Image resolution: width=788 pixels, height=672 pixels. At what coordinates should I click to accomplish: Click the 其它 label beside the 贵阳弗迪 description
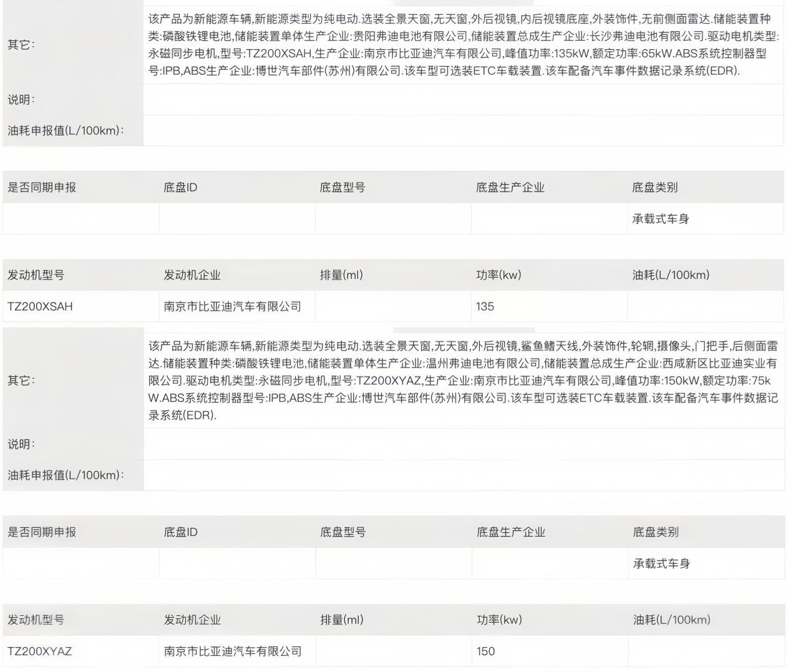[x=21, y=45]
